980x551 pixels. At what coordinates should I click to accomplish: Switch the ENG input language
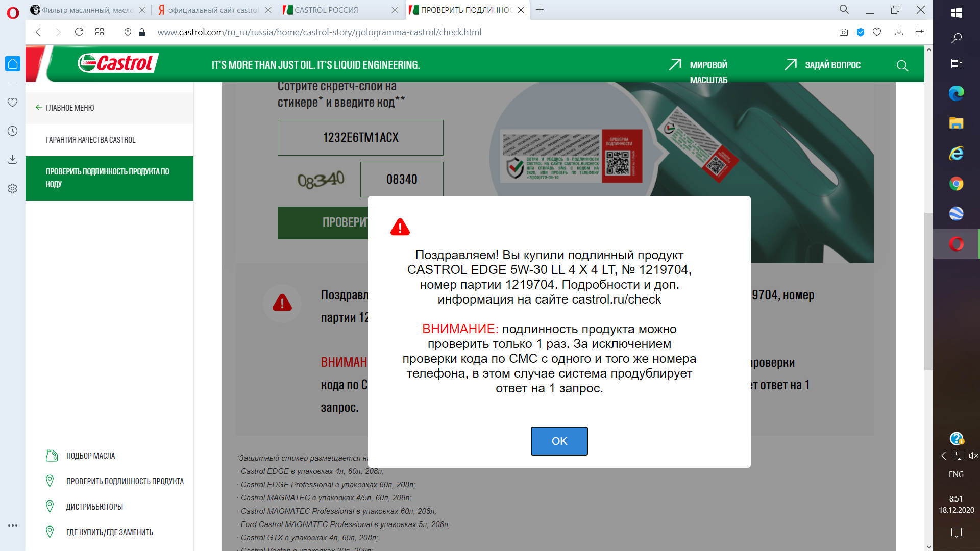click(956, 474)
